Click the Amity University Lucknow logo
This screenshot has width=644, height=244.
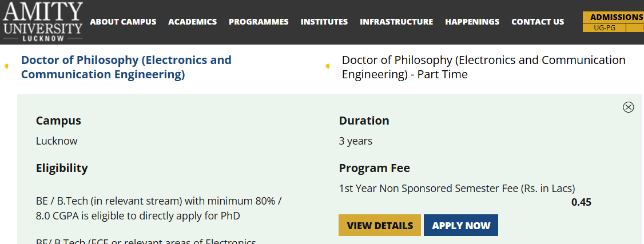[x=42, y=22]
